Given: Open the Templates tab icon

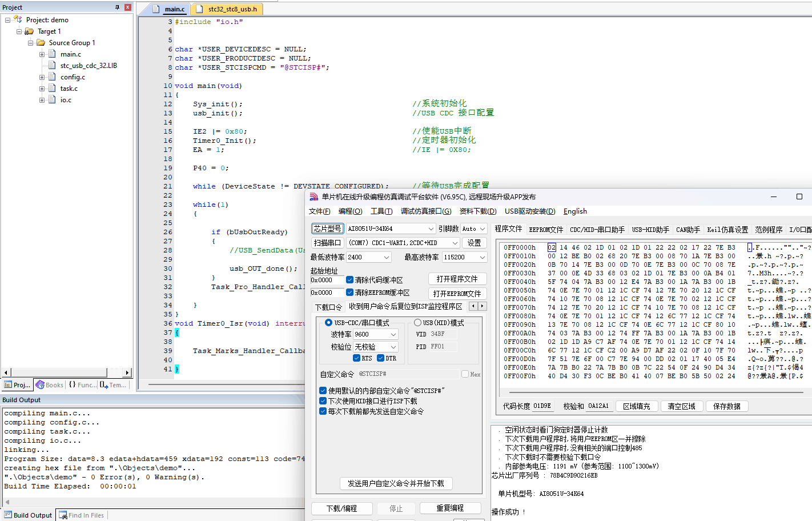Looking at the screenshot, I should click(104, 385).
